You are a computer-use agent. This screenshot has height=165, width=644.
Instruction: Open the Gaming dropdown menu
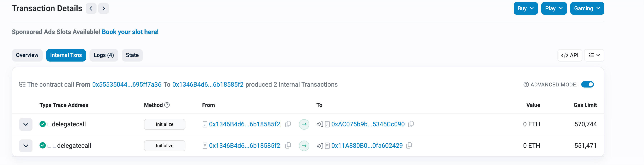click(x=587, y=8)
